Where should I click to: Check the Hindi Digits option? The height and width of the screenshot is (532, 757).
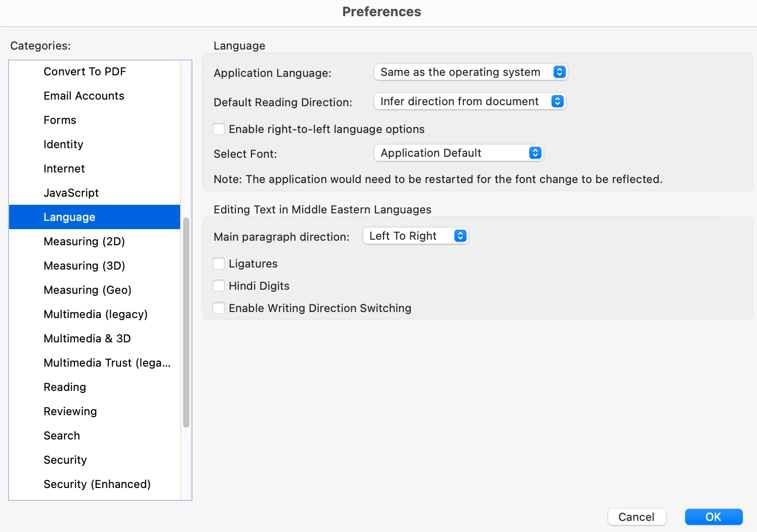click(219, 286)
